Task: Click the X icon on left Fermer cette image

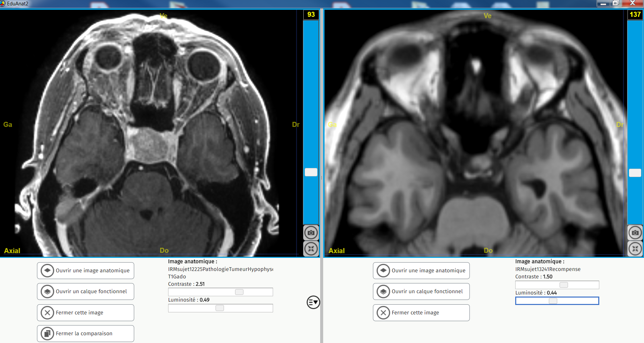Action: pyautogui.click(x=47, y=312)
